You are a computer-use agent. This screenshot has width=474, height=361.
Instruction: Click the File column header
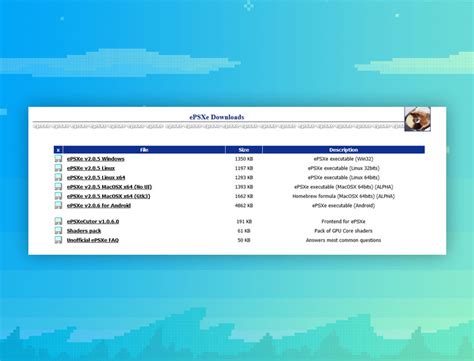[144, 150]
